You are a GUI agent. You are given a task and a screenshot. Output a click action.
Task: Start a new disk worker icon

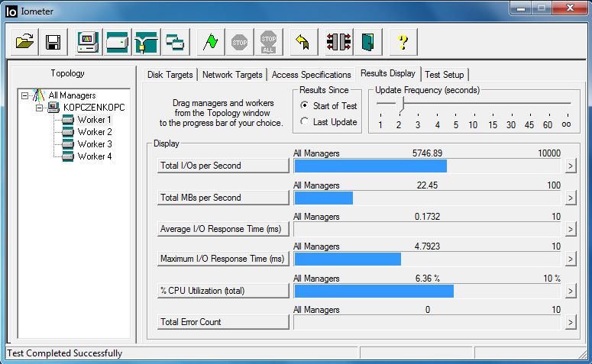[x=117, y=42]
